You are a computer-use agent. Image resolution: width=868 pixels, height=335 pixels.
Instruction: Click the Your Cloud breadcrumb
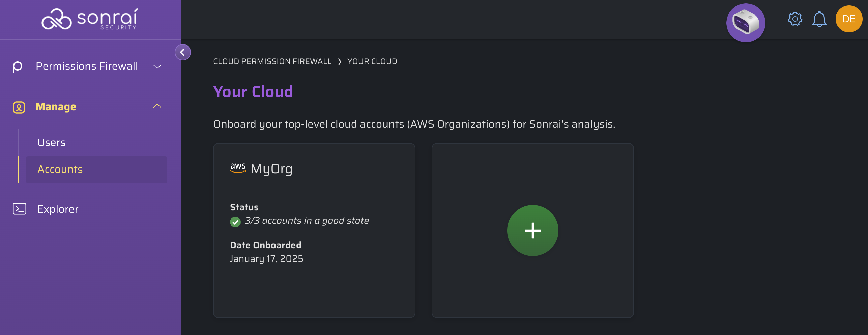[372, 61]
